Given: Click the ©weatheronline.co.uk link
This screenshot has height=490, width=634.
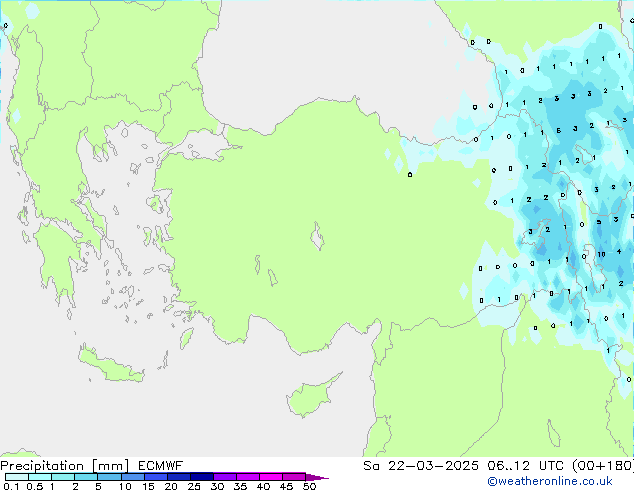Looking at the screenshot, I should pyautogui.click(x=549, y=481).
